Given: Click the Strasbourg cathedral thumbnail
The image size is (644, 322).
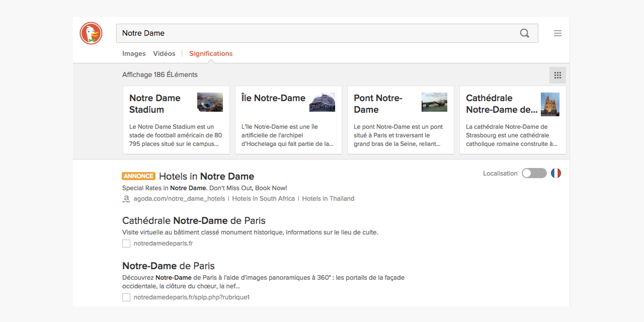Looking at the screenshot, I should click(550, 104).
